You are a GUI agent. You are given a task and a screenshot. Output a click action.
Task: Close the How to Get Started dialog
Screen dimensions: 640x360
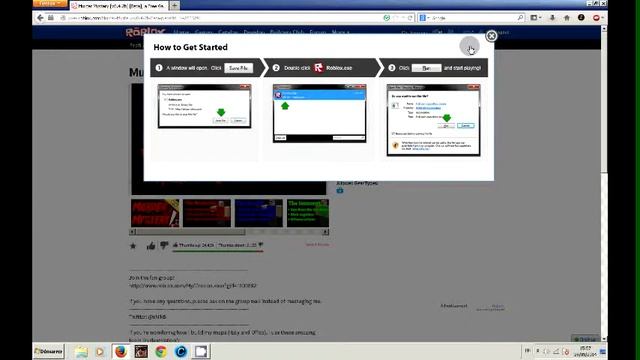491,36
